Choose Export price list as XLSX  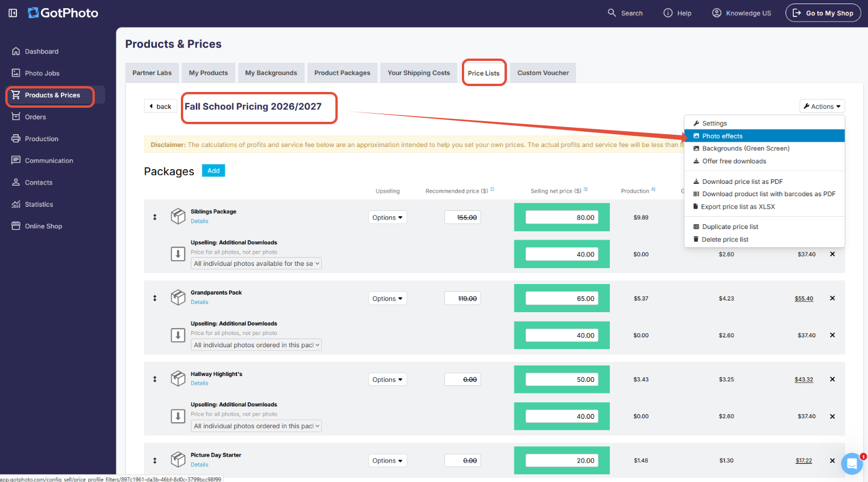(x=764, y=207)
